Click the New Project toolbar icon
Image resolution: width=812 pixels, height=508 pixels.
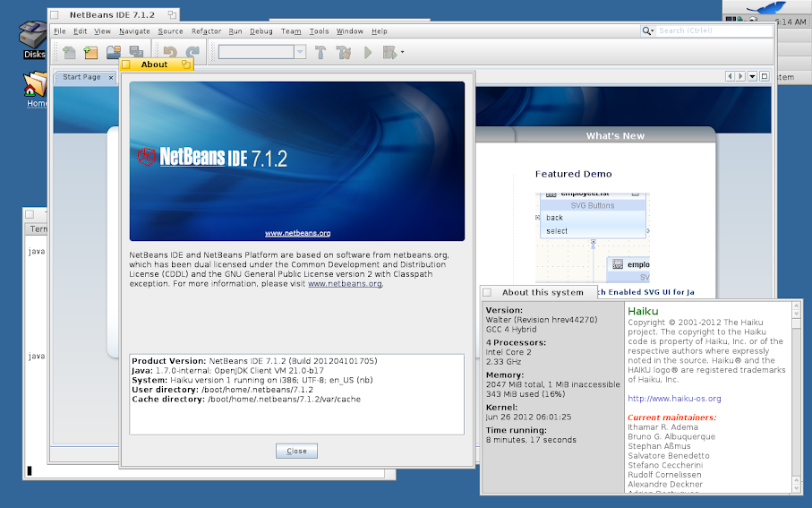(91, 52)
